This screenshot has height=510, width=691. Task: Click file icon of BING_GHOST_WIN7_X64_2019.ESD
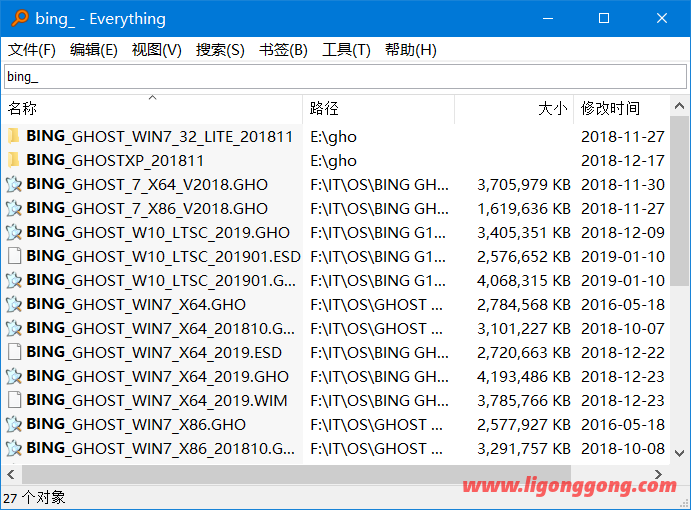14,352
